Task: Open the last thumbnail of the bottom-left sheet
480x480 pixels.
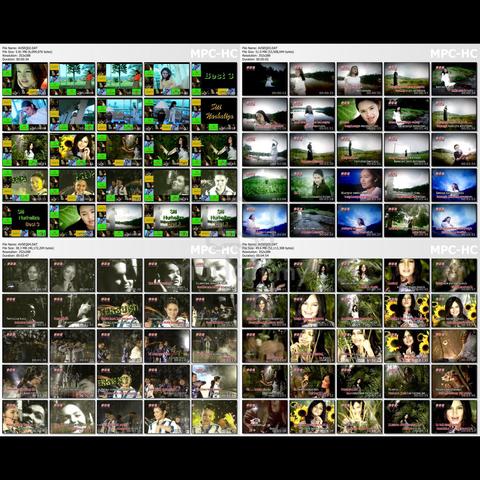Action: click(x=214, y=417)
